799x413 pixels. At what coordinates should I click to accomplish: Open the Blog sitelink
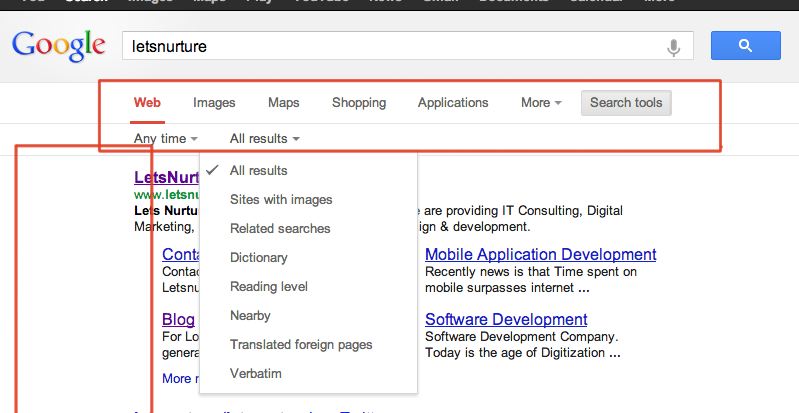tap(178, 320)
